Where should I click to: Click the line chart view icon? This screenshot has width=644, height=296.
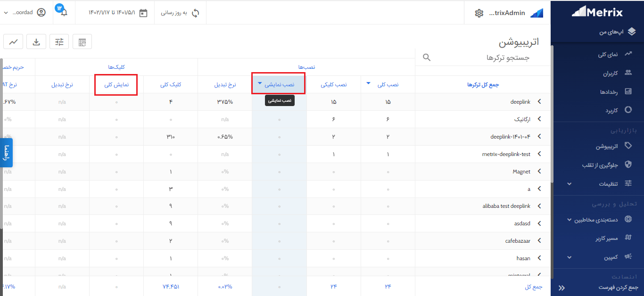click(x=13, y=42)
